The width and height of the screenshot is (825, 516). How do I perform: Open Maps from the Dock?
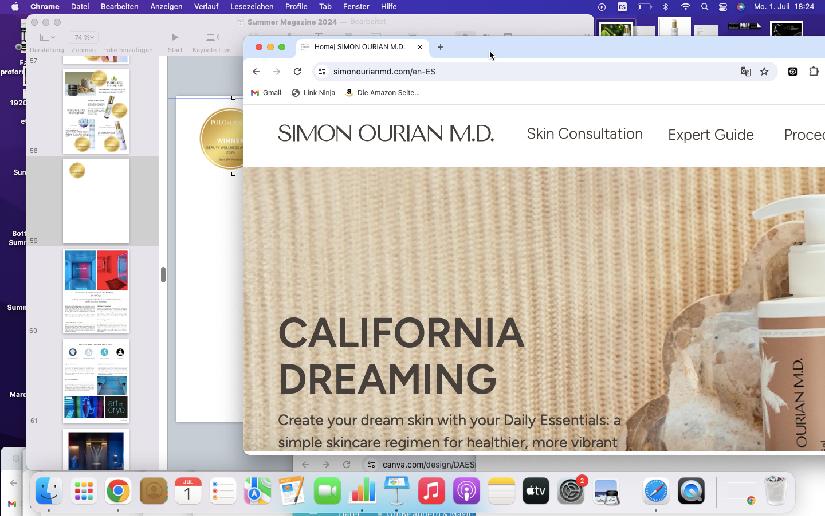(x=257, y=491)
